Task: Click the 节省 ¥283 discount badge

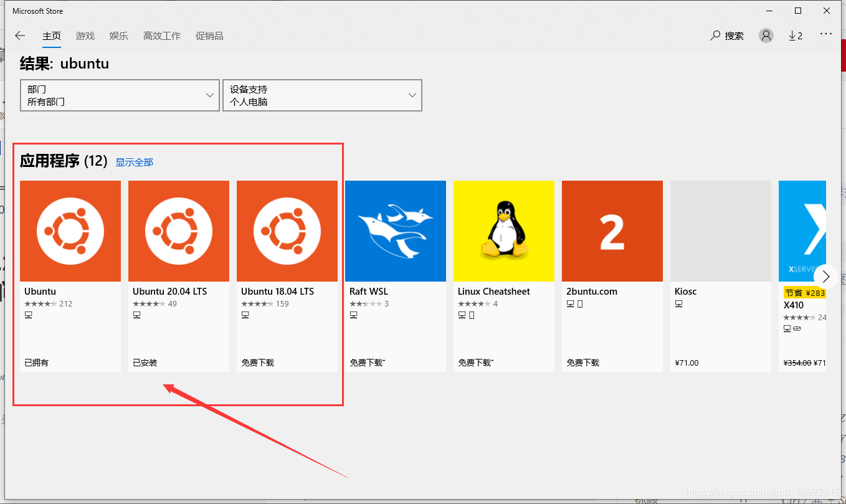Action: pos(804,293)
